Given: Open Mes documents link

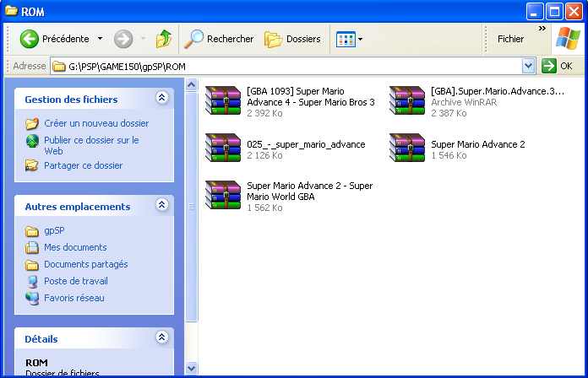Looking at the screenshot, I should pos(75,247).
